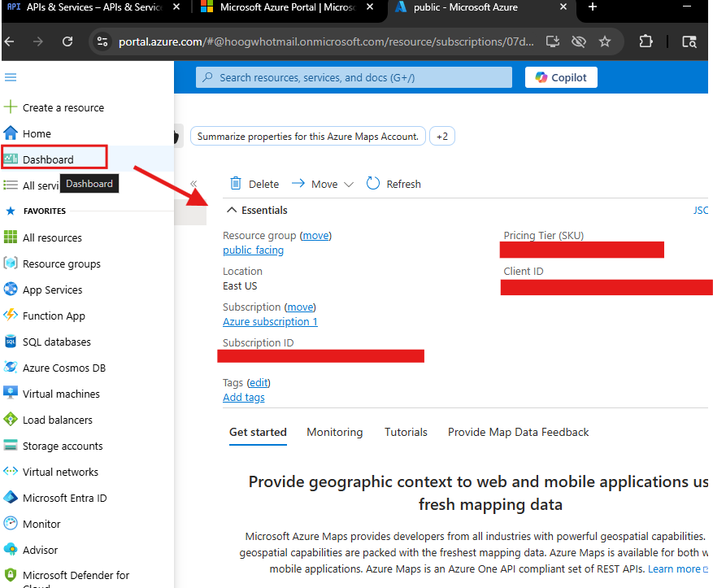Click the All services list icon

tap(10, 185)
